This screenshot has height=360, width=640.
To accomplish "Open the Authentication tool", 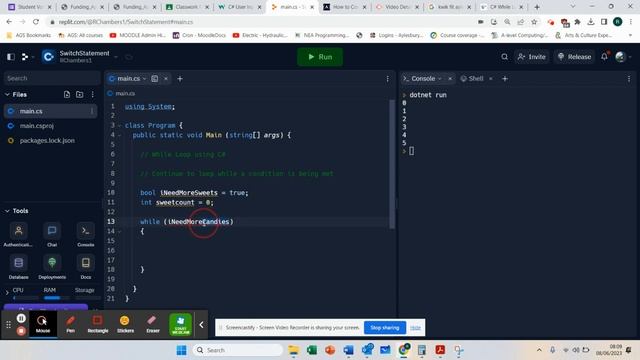I will [18, 235].
